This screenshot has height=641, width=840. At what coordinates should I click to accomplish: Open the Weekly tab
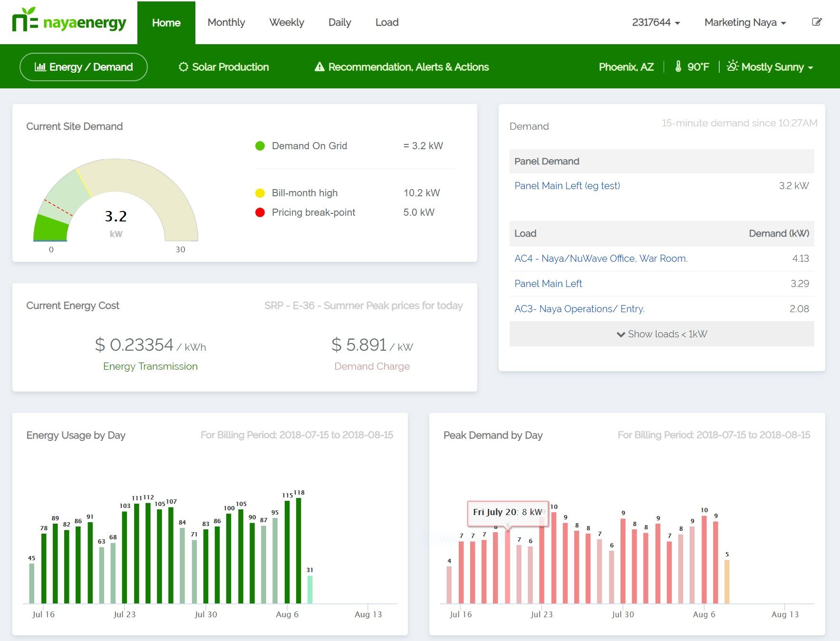(286, 22)
